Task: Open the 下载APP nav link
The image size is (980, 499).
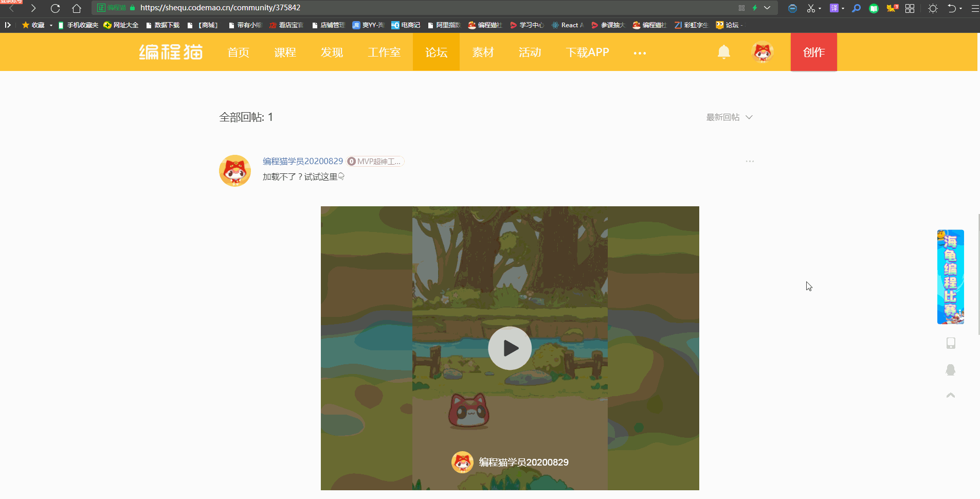Action: [587, 52]
